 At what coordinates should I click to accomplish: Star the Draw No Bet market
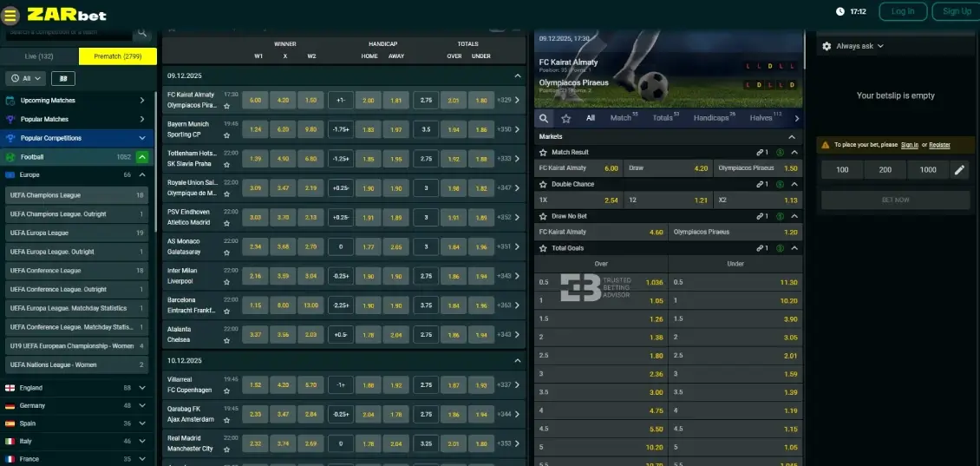(543, 216)
